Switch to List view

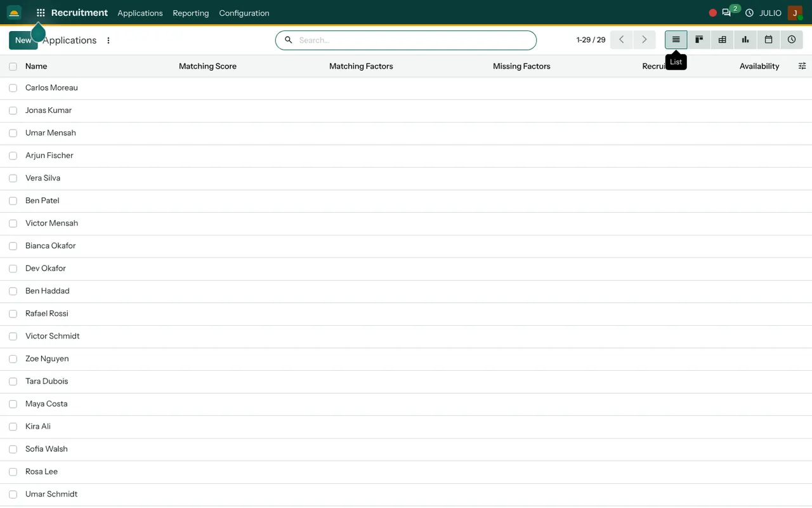coord(676,39)
